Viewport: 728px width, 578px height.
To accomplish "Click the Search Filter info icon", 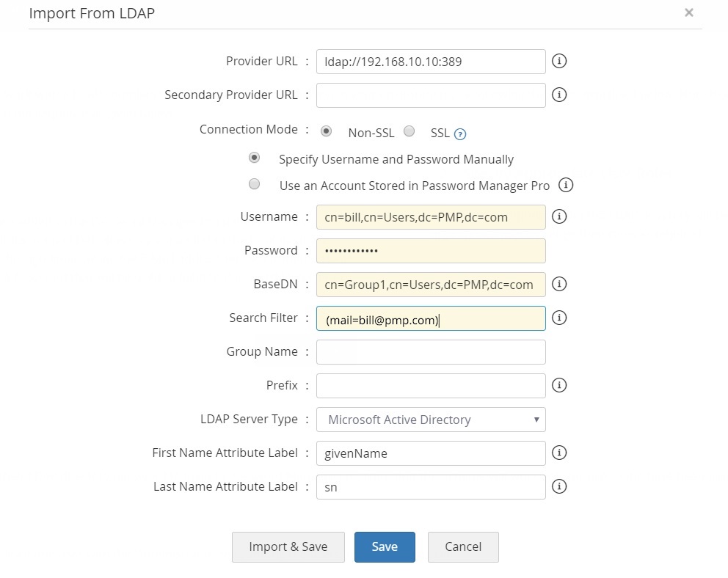I will (x=559, y=318).
